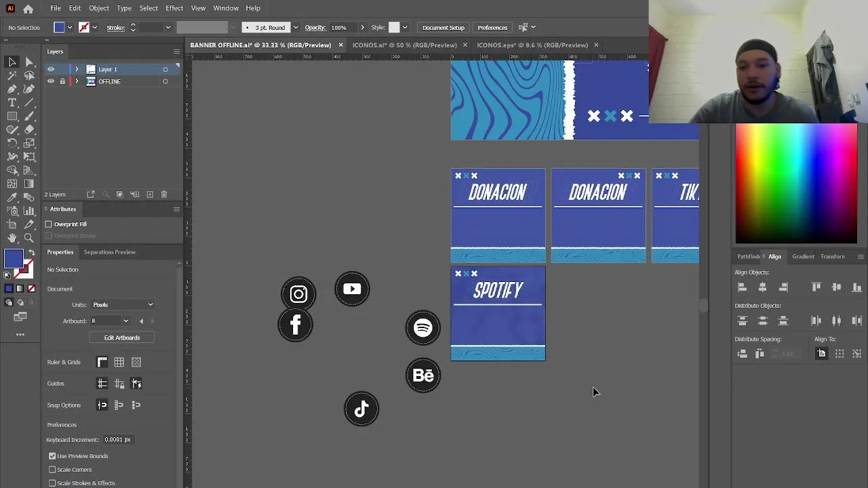The width and height of the screenshot is (868, 488).
Task: Click Document Setup button
Action: tap(443, 28)
